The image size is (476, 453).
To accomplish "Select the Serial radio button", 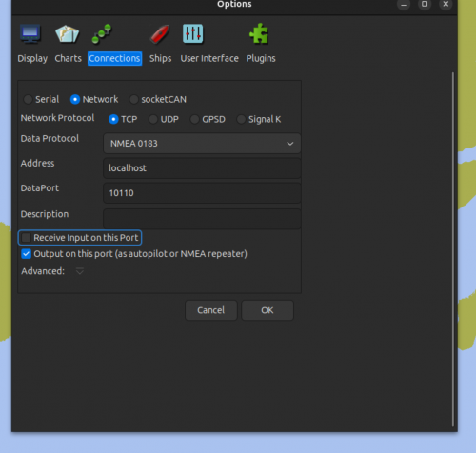I will point(28,99).
